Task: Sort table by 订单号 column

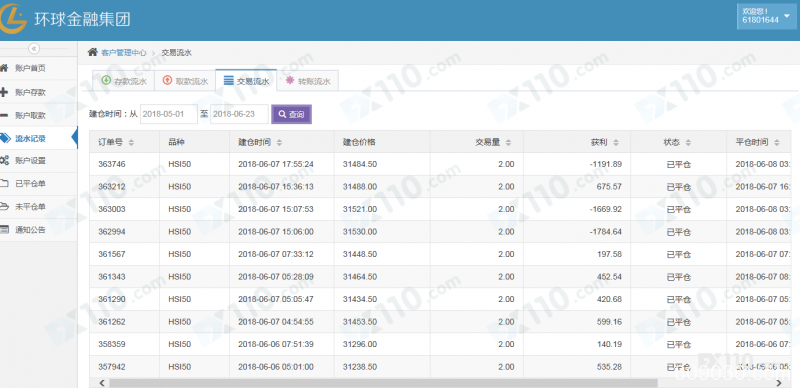Action: 131,142
